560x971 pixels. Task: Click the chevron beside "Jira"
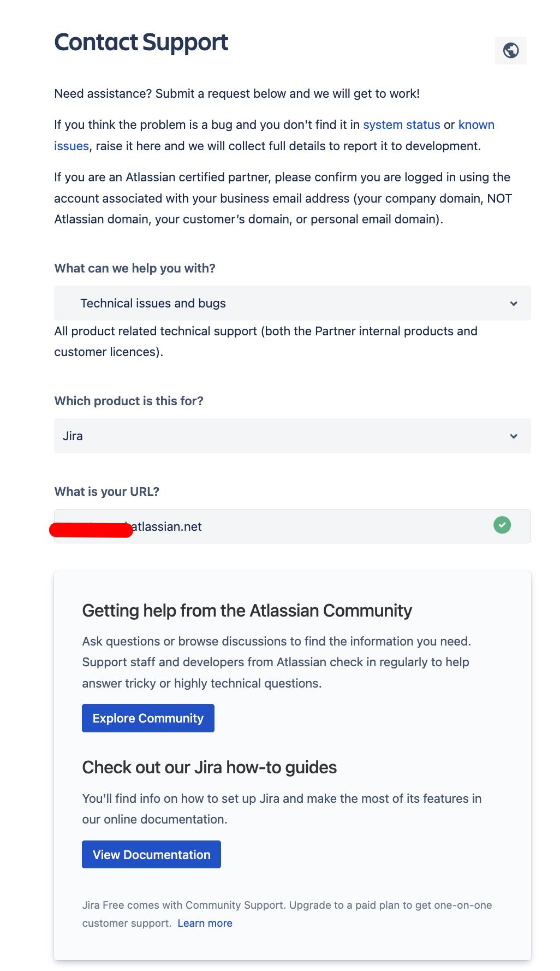tap(513, 436)
